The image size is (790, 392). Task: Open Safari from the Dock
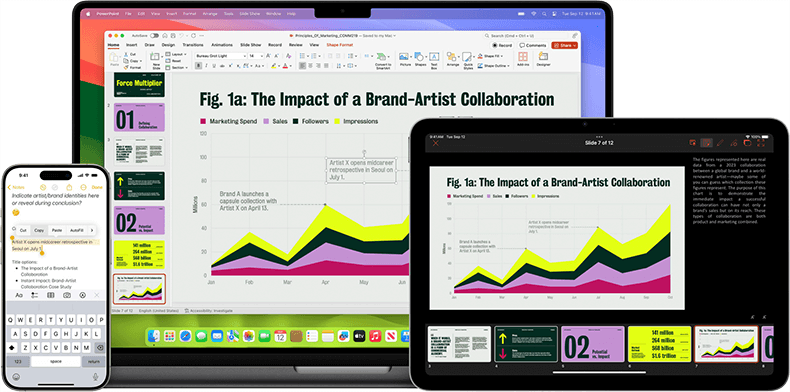185,336
